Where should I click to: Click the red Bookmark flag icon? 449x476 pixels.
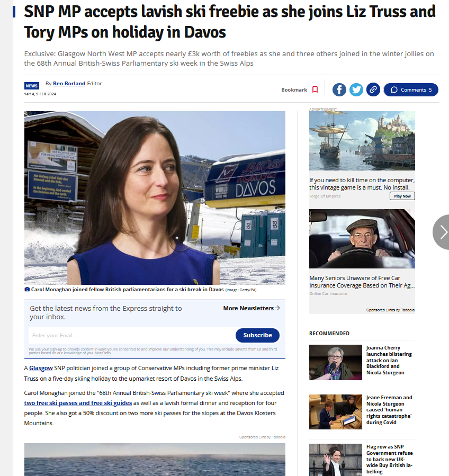click(x=315, y=90)
